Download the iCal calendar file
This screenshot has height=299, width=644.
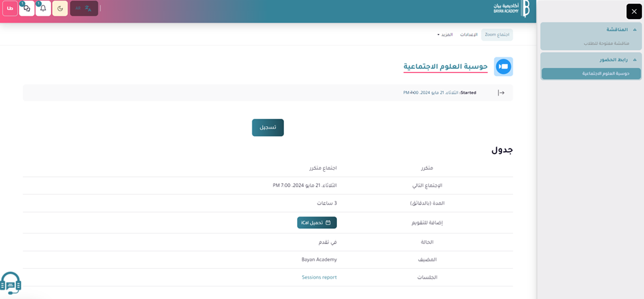[316, 223]
